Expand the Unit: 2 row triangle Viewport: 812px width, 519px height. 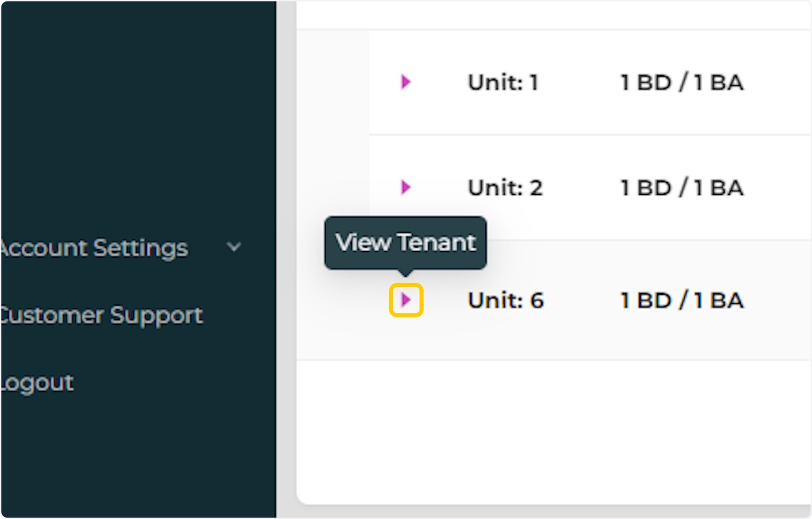(x=405, y=187)
